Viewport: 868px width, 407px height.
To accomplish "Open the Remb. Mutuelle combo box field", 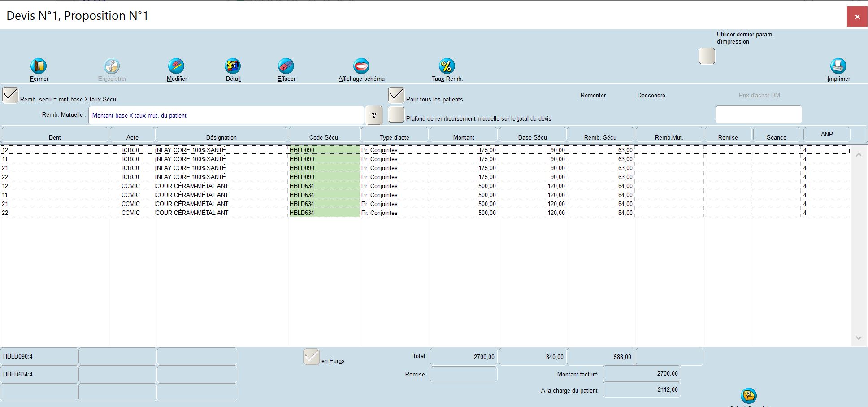I will tap(226, 115).
